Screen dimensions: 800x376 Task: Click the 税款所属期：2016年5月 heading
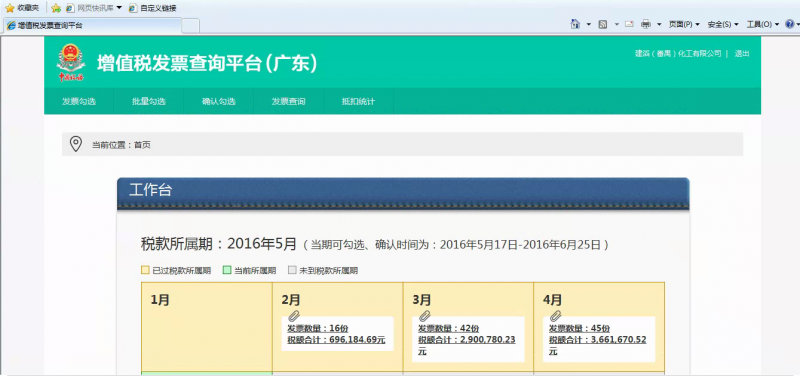tap(218, 244)
